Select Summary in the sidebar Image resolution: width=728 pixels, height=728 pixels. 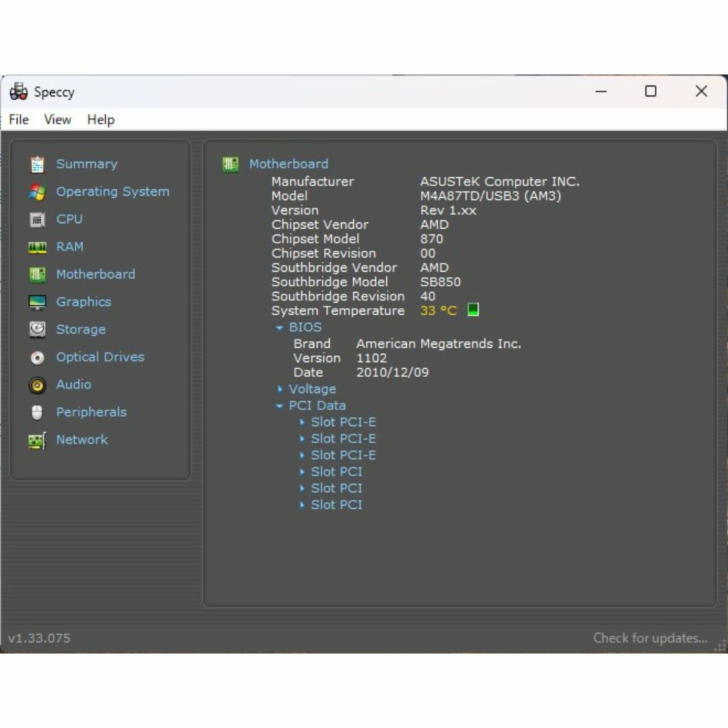87,164
